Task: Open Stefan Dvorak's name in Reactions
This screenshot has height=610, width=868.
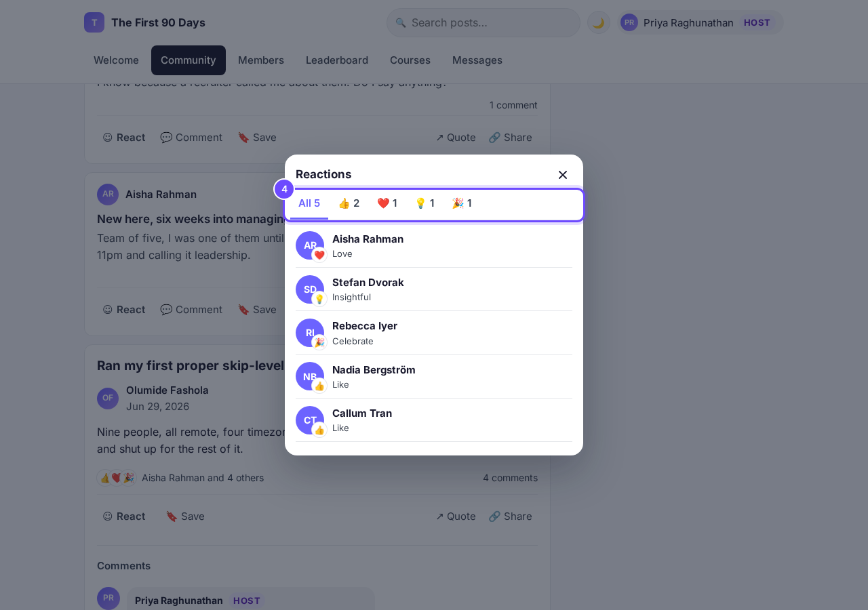Action: tap(368, 283)
